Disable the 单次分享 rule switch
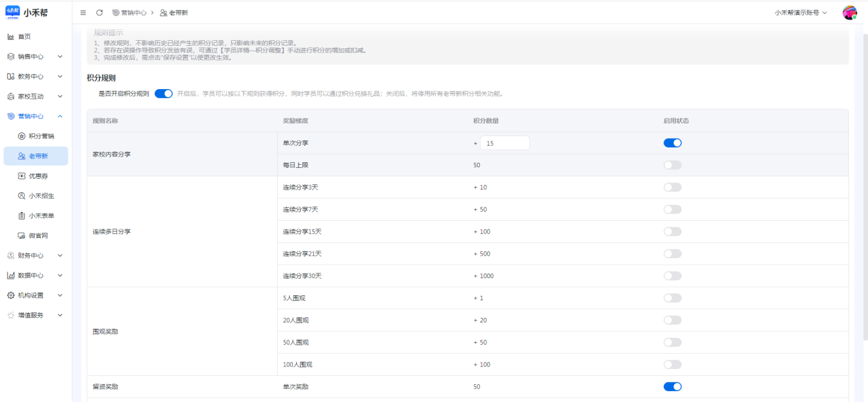The width and height of the screenshot is (868, 402). (672, 143)
